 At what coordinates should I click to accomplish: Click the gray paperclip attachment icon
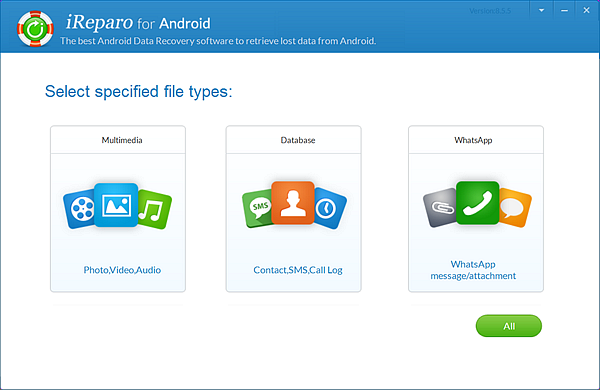440,208
